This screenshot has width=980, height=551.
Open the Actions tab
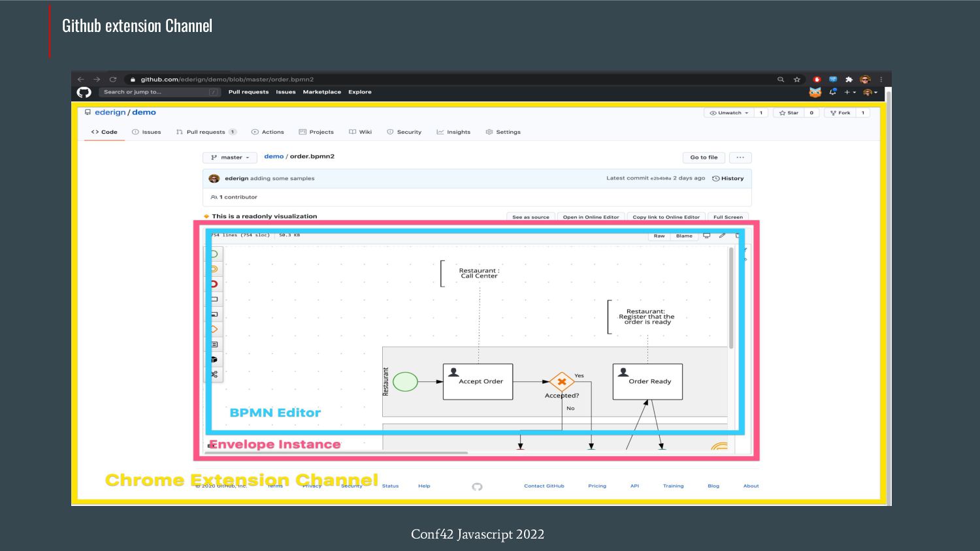(x=267, y=132)
